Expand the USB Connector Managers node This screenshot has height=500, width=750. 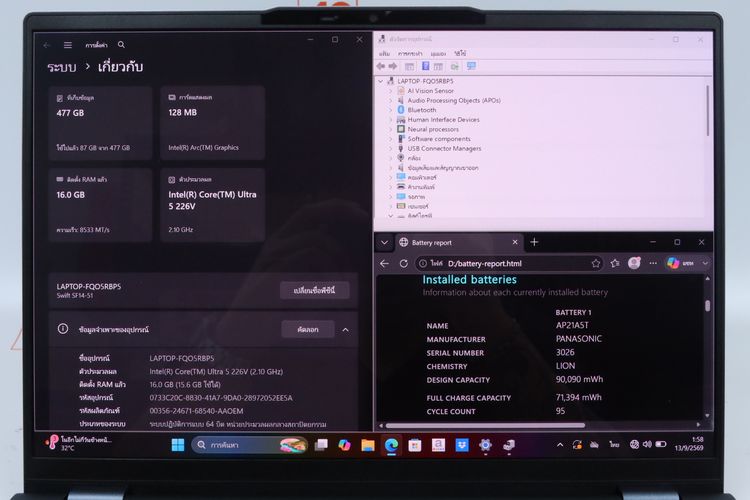coord(390,149)
